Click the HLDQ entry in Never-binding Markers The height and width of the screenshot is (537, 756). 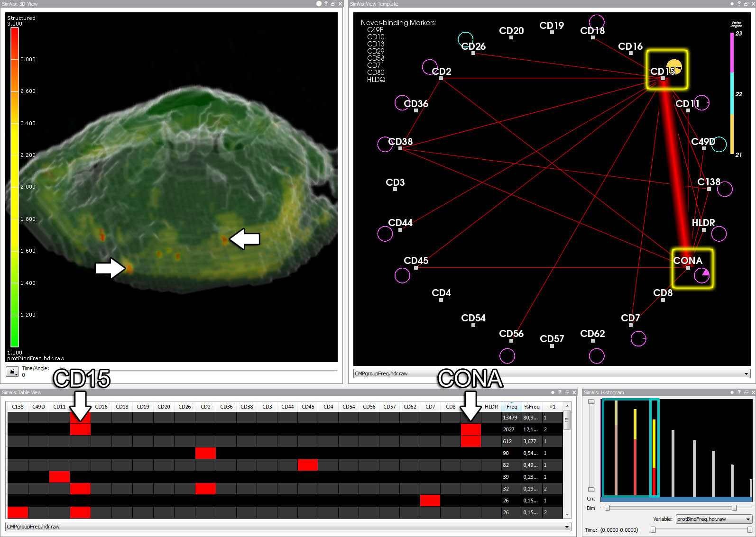click(x=376, y=80)
